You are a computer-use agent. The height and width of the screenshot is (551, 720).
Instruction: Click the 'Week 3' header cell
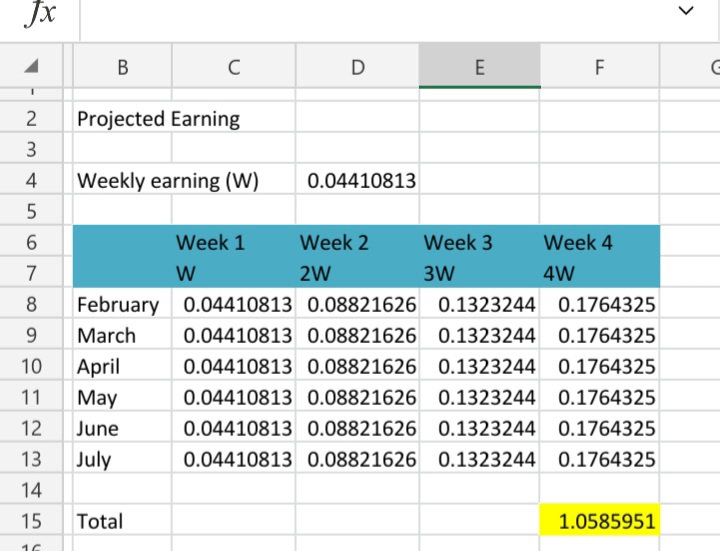[x=479, y=242]
